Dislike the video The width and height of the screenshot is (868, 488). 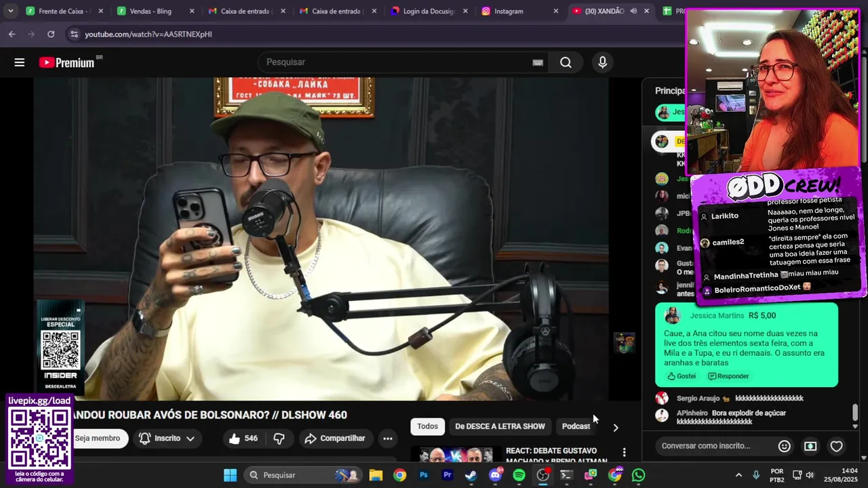pyautogui.click(x=279, y=439)
